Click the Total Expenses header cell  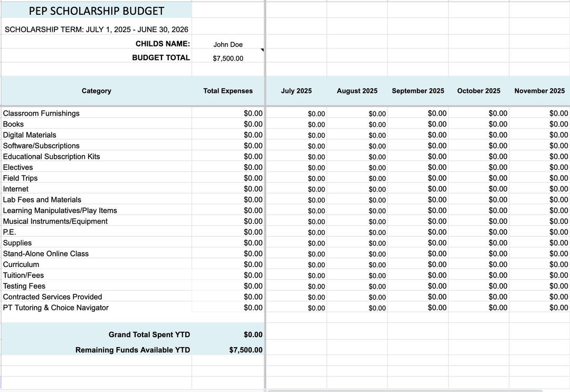point(228,91)
